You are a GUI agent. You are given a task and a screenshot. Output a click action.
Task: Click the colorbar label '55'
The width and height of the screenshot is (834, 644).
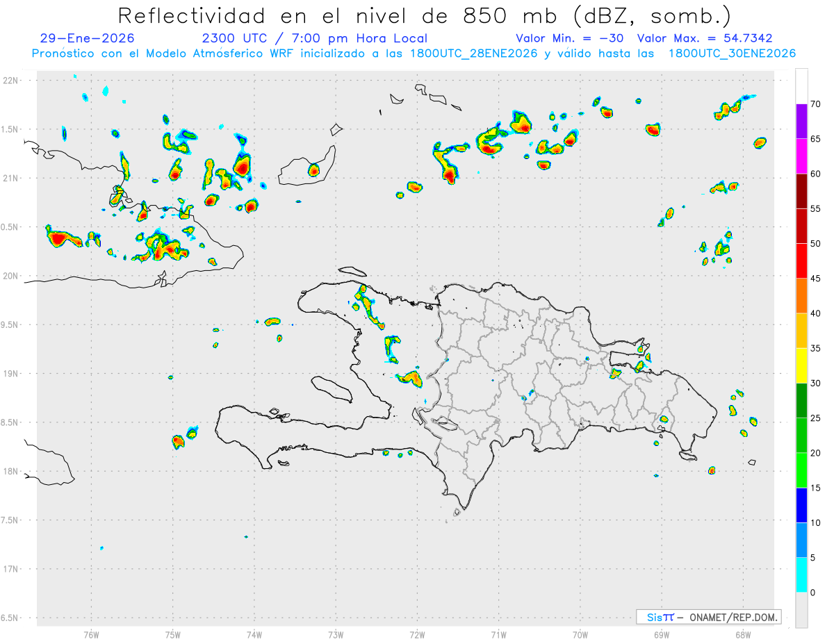(x=815, y=208)
